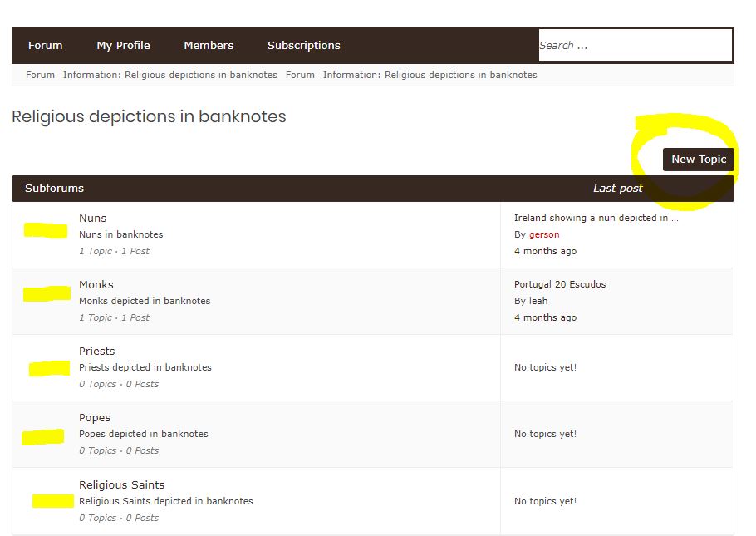The width and height of the screenshot is (756, 536).
Task: Open last post 'Ireland showing a nun depicted in ...'
Action: [x=596, y=218]
